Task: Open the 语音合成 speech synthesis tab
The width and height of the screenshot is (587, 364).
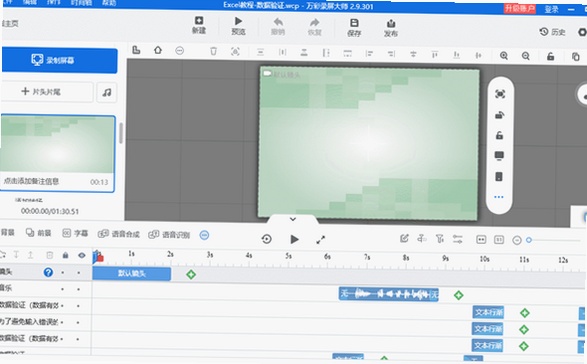Action: 119,234
